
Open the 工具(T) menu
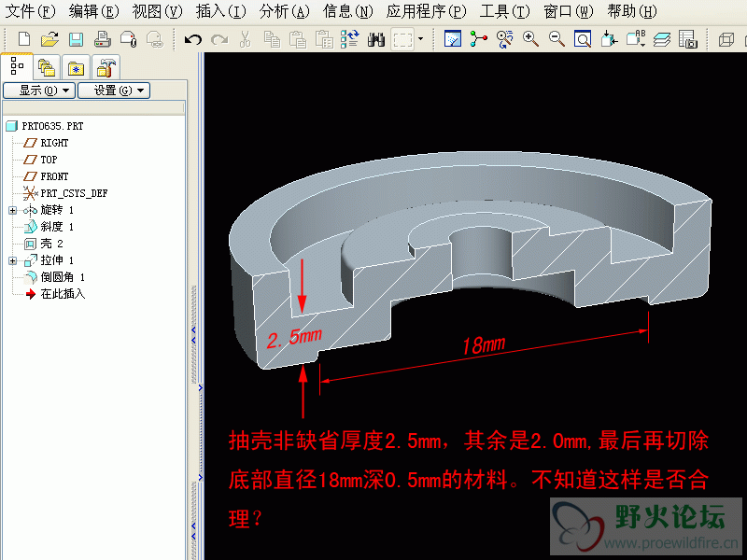coord(504,11)
